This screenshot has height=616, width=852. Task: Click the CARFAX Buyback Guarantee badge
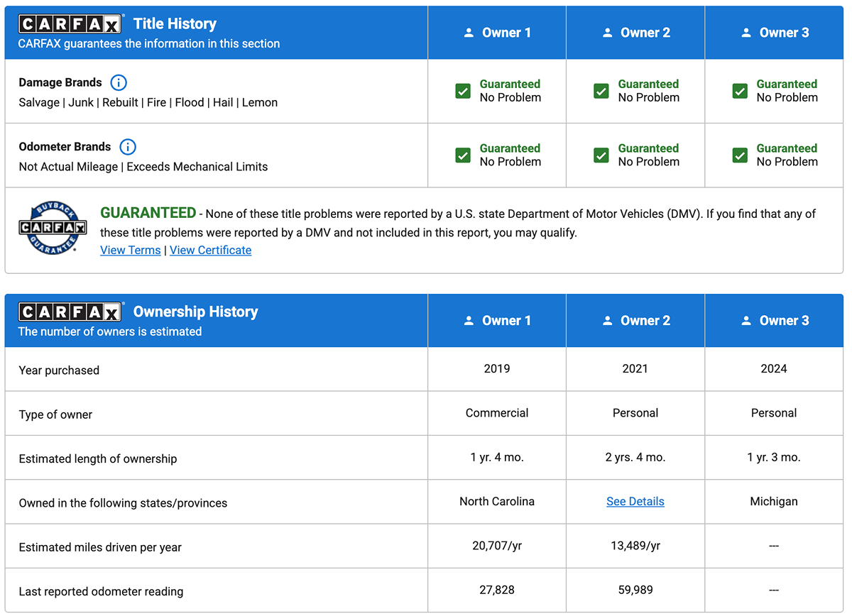tap(53, 228)
